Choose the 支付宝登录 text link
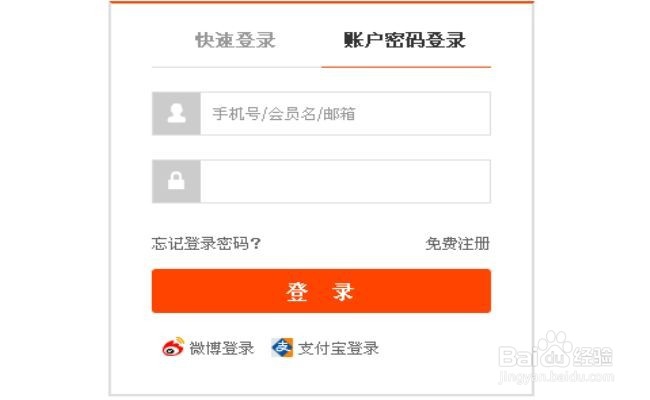Image resolution: width=650 pixels, height=400 pixels. pos(338,348)
